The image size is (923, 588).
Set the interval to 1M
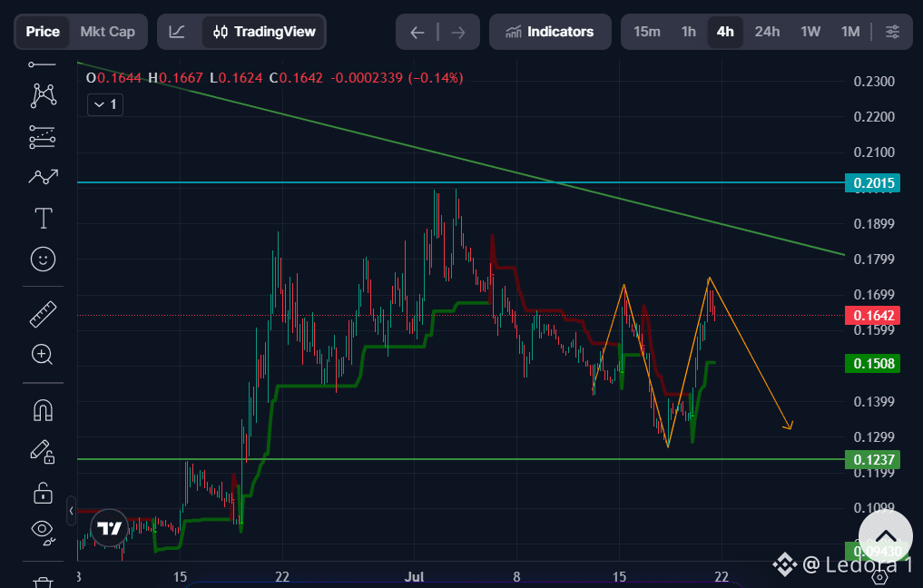coord(850,32)
